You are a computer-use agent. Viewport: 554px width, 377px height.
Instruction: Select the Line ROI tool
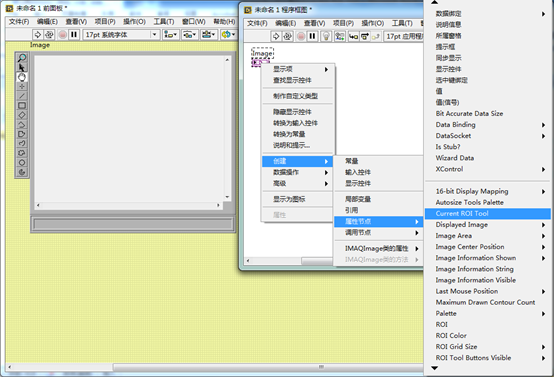(x=22, y=96)
